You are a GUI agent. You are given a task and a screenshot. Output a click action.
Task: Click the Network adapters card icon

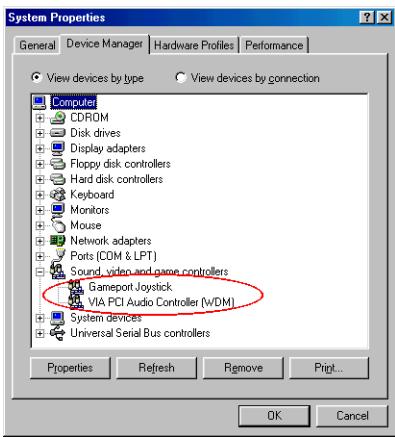[x=57, y=240]
